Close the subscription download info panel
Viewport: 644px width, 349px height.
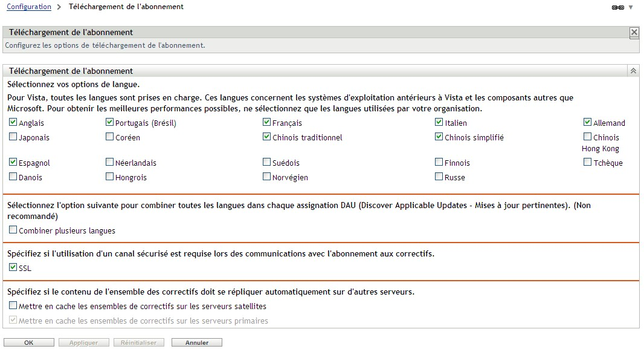coord(634,31)
